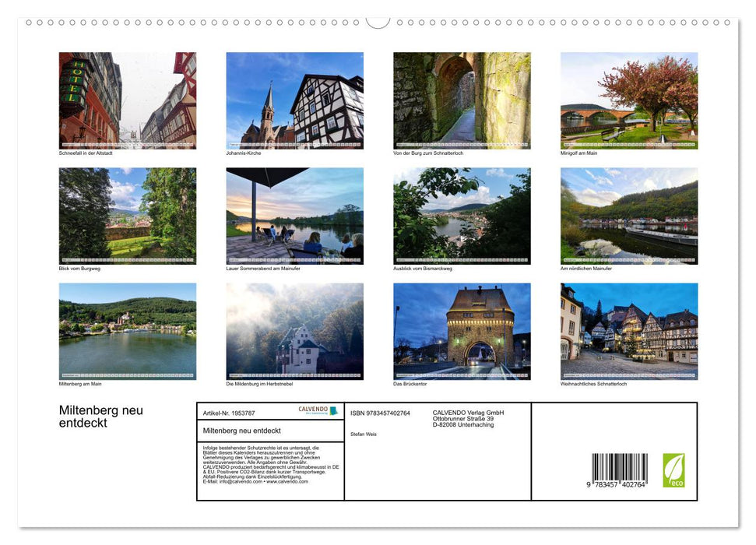
Task: Expand the Stefan Weis author field
Action: tap(364, 434)
